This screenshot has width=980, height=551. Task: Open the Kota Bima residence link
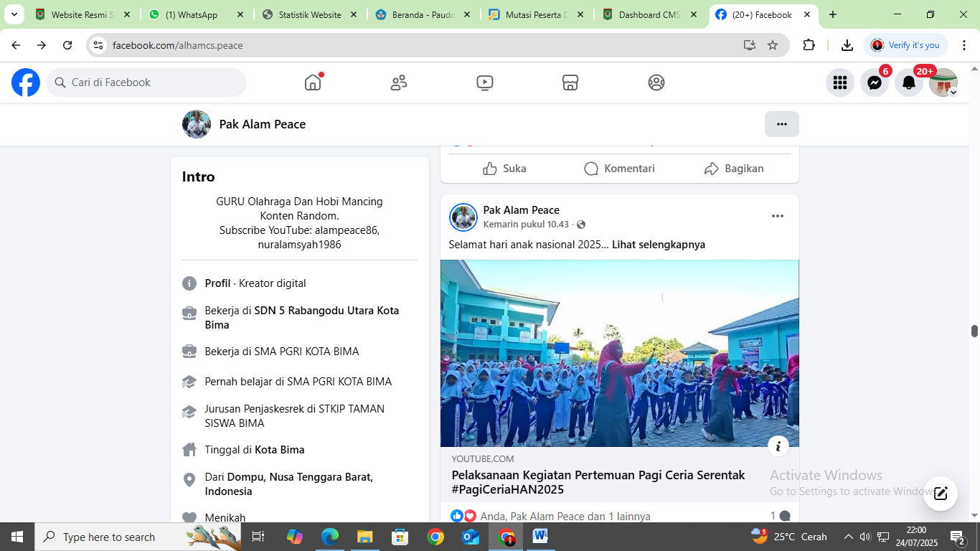[x=280, y=450]
